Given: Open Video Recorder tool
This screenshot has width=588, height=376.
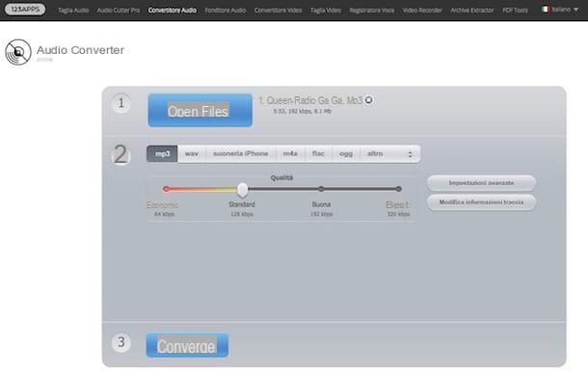Looking at the screenshot, I should click(422, 11).
